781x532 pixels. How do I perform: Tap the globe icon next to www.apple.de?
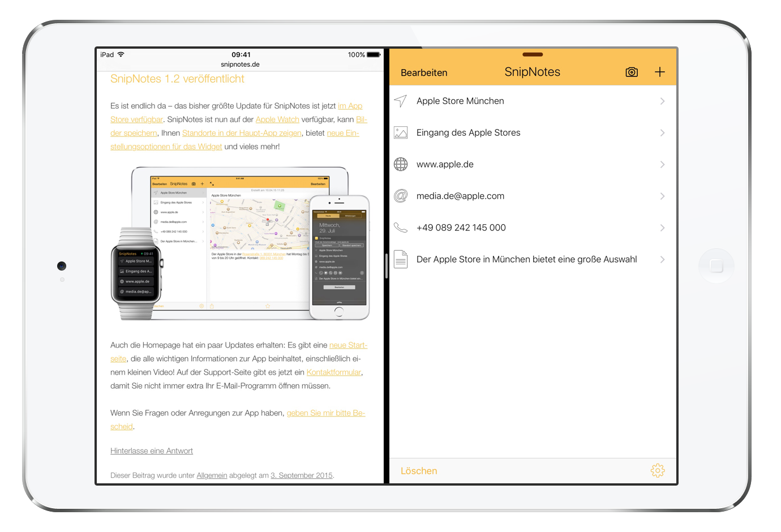click(x=401, y=164)
